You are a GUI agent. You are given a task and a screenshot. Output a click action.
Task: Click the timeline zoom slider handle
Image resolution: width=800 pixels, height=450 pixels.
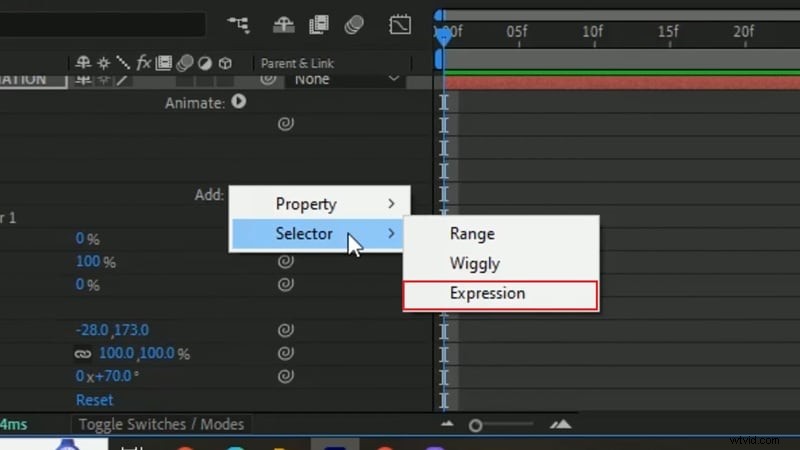(x=476, y=425)
